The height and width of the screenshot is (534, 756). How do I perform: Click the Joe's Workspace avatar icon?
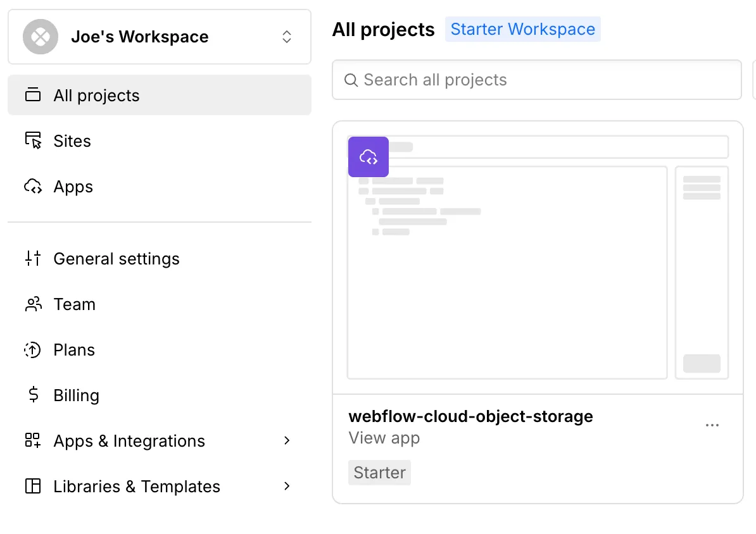point(41,37)
